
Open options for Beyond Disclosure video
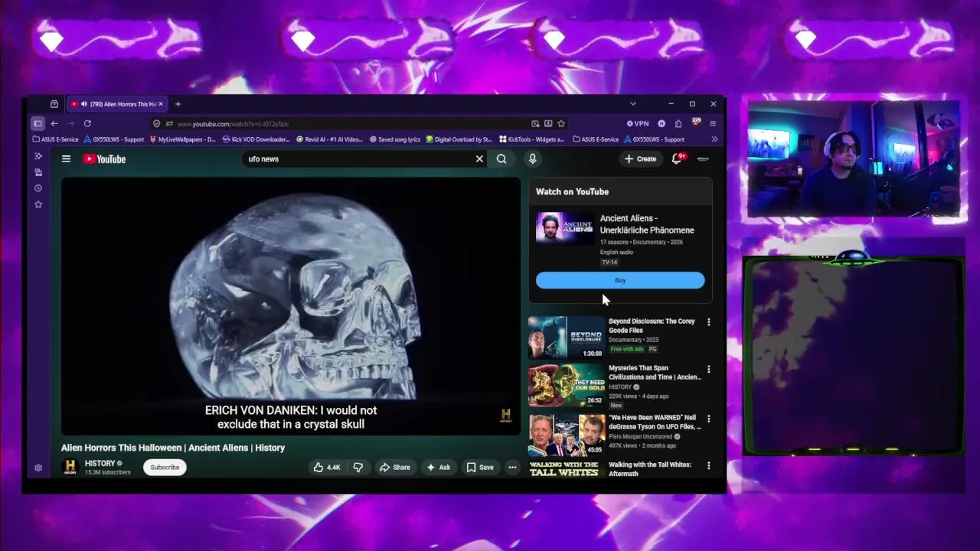coord(708,322)
